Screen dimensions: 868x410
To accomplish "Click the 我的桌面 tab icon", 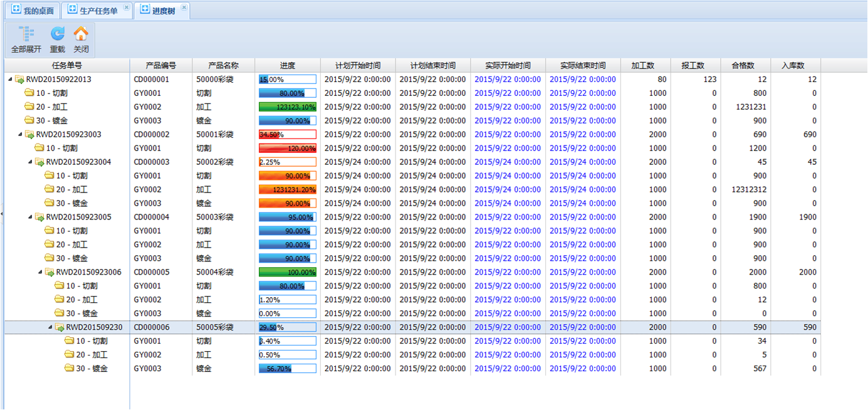I will [x=16, y=10].
